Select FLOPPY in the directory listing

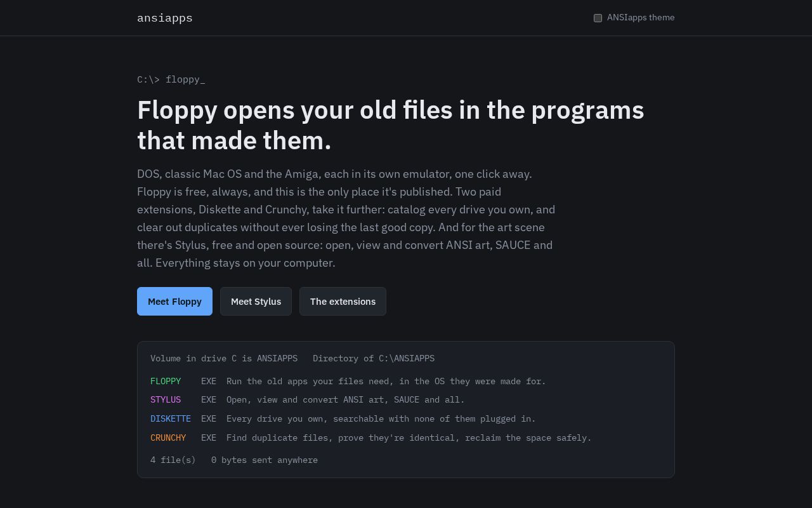[x=166, y=381]
